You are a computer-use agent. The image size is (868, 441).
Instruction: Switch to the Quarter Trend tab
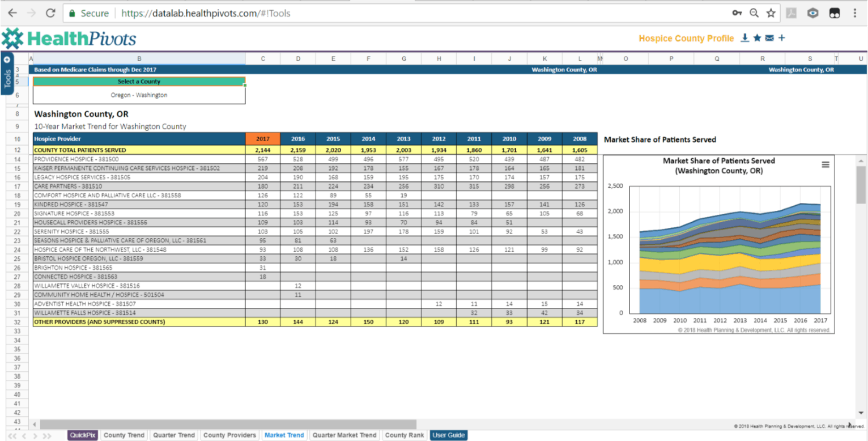pyautogui.click(x=173, y=435)
